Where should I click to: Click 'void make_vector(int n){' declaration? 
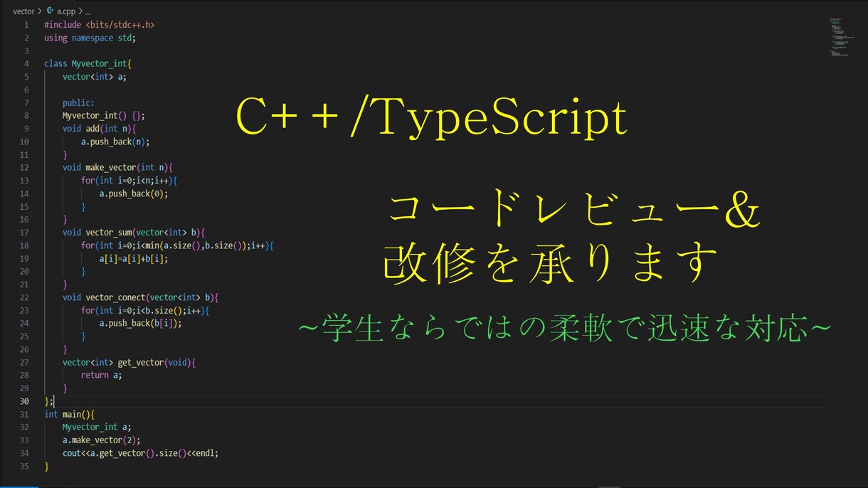(117, 167)
